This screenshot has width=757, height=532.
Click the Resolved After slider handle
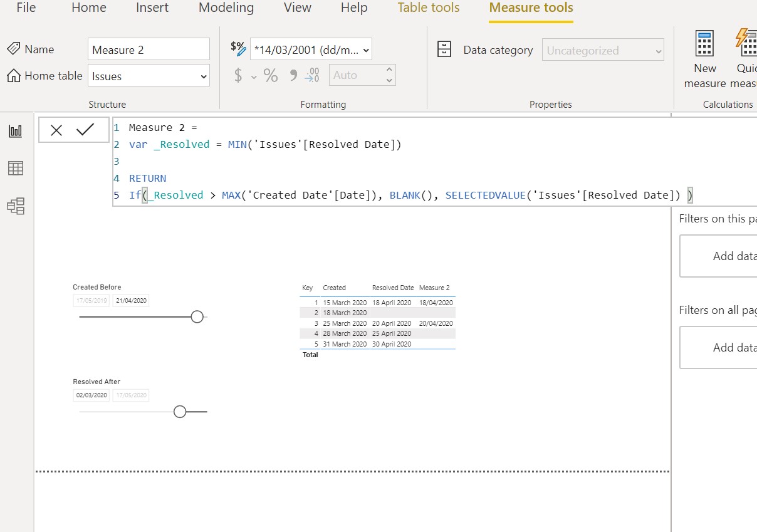point(180,412)
